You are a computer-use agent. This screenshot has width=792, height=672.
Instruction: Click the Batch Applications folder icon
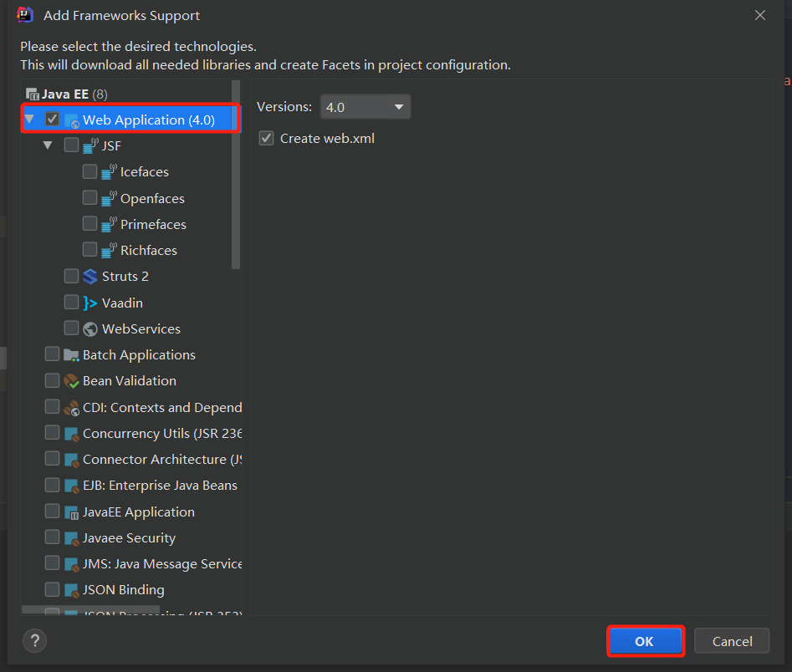click(x=72, y=355)
